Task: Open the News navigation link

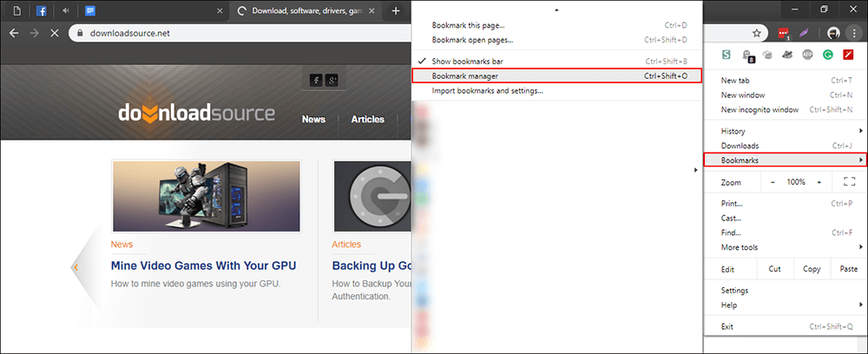Action: (x=314, y=119)
